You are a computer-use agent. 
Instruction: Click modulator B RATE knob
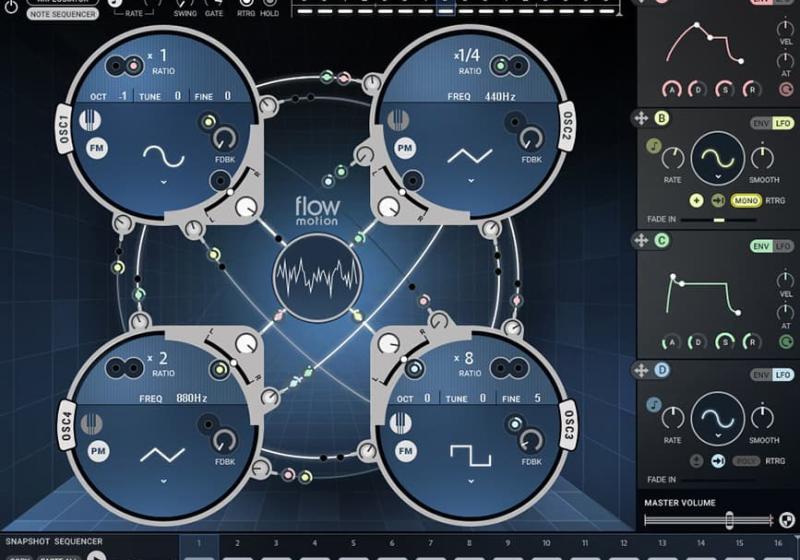(673, 159)
